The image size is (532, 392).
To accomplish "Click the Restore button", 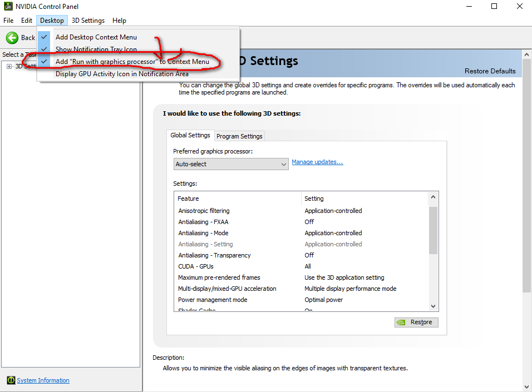I will [x=416, y=322].
